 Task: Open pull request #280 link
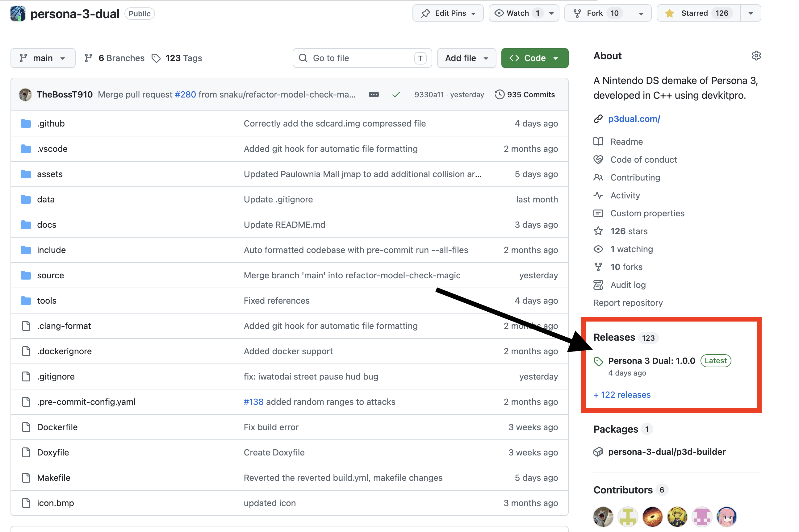click(185, 95)
